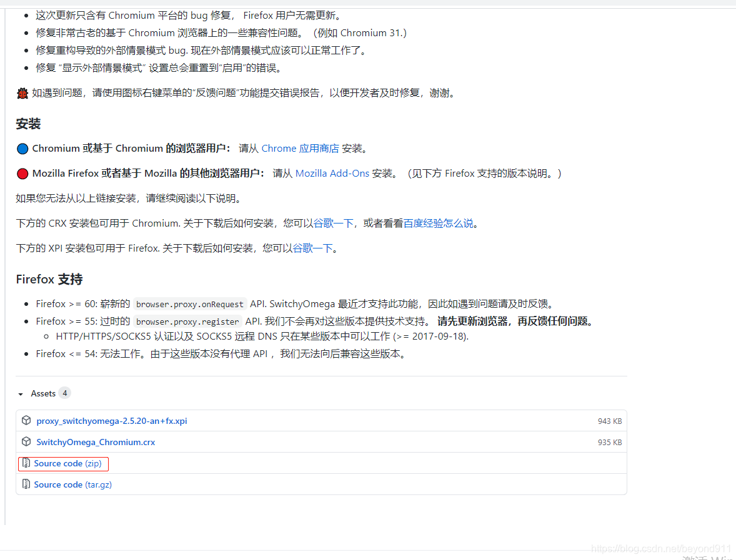Click the zip archive icon for Source code (zip)
This screenshot has height=560, width=736.
point(26,463)
